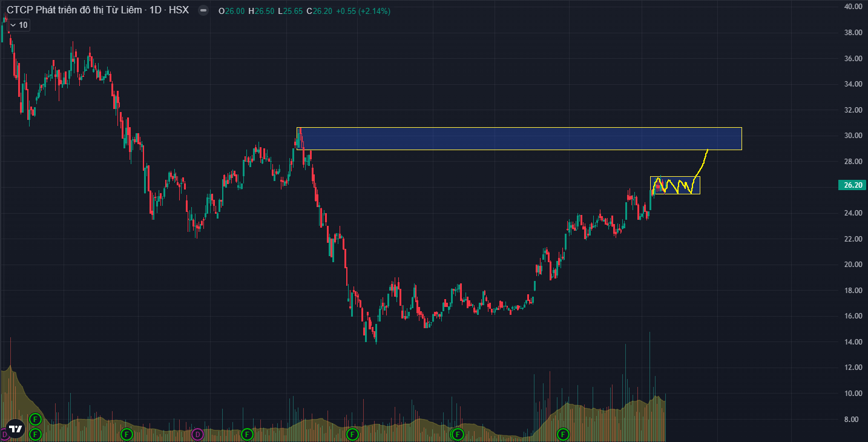Click the HSX exchange label in the legend
The height and width of the screenshot is (442, 868).
179,11
